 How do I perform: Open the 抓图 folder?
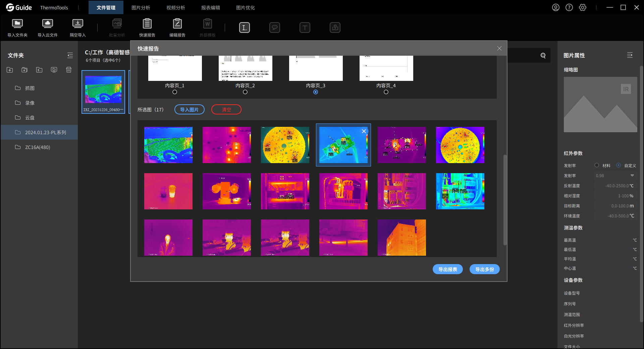click(39, 88)
